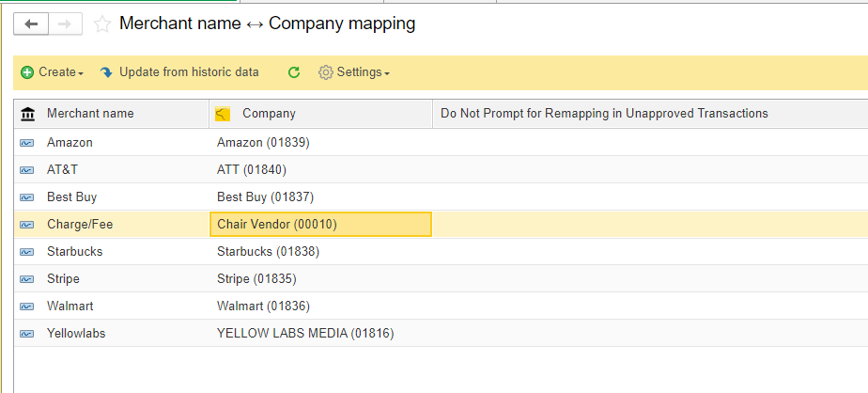
Task: Click the row icon beside Walmart merchant
Action: 26,306
